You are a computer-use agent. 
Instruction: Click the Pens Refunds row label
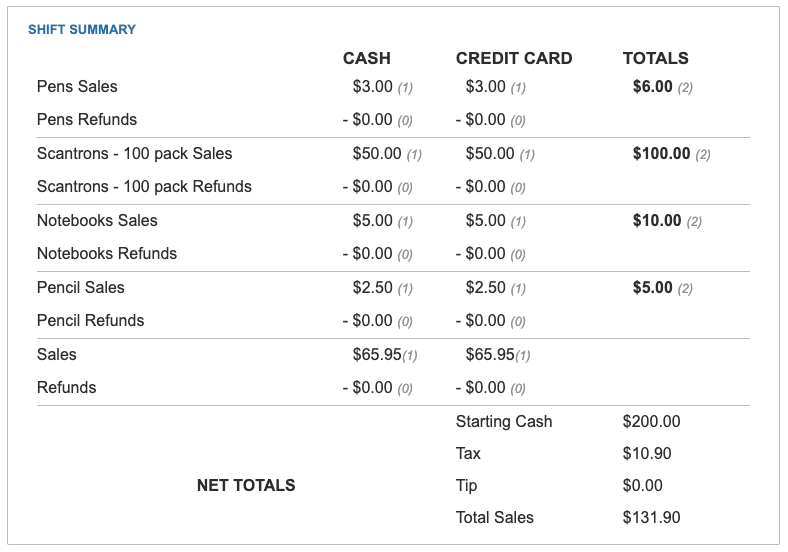(x=87, y=120)
